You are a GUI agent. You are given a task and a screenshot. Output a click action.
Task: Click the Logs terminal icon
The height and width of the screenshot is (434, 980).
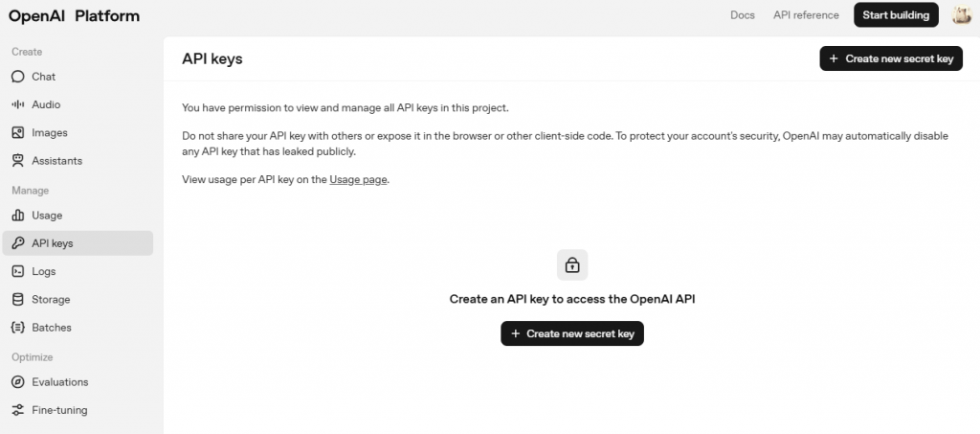18,271
